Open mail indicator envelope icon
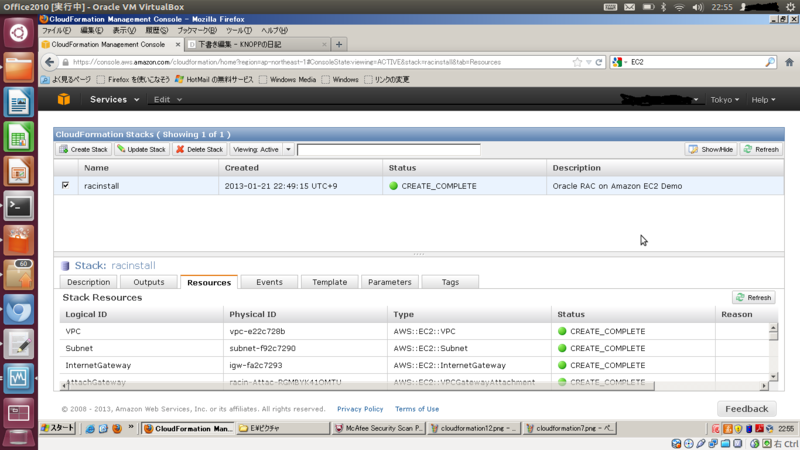Screen dimensions: 800x450 630,7
